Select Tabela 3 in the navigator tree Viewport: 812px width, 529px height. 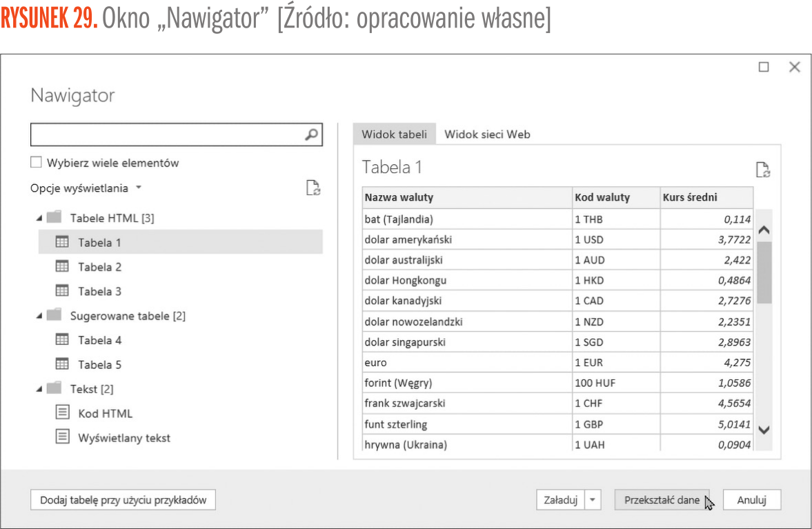click(99, 291)
